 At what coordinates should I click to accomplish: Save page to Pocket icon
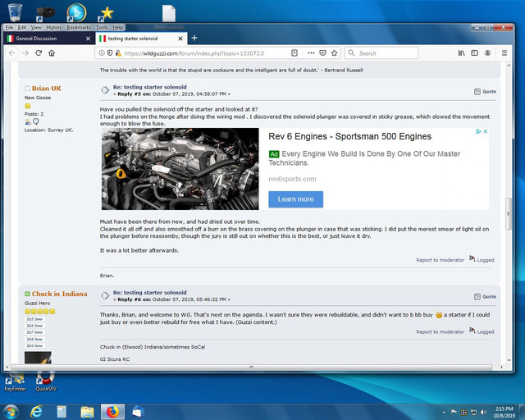click(322, 53)
